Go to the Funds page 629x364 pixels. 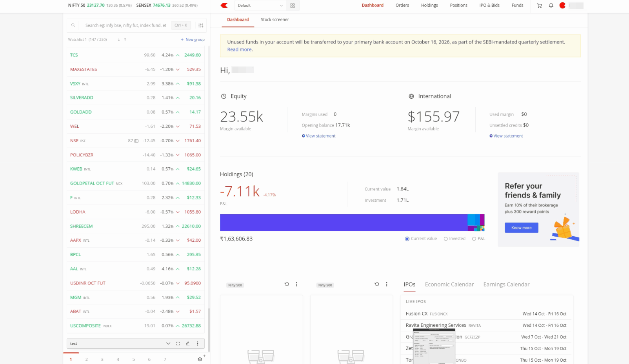click(x=517, y=5)
